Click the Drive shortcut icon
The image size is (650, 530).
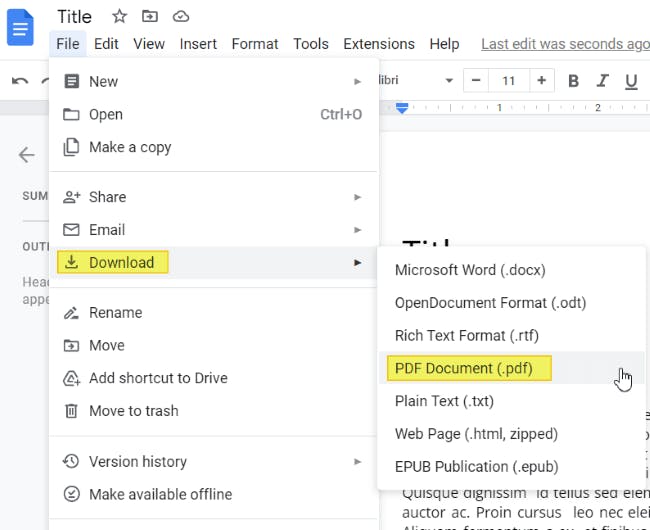[x=71, y=378]
